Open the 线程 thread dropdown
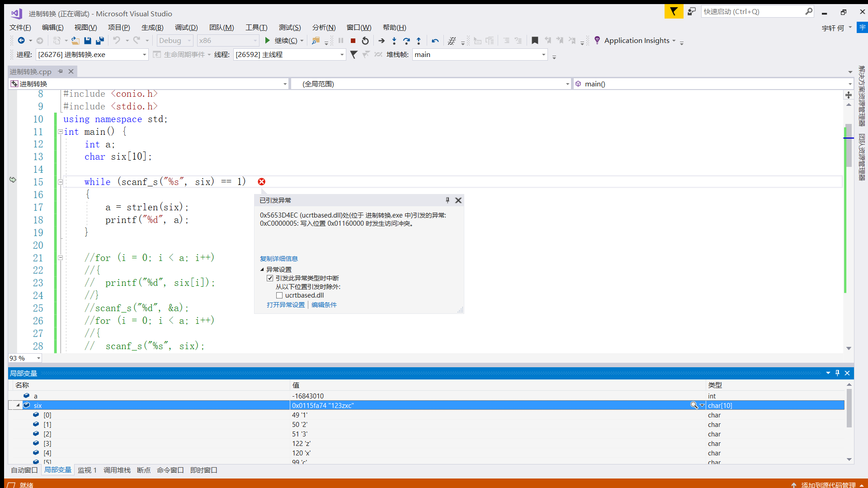This screenshot has width=868, height=488. [342, 55]
